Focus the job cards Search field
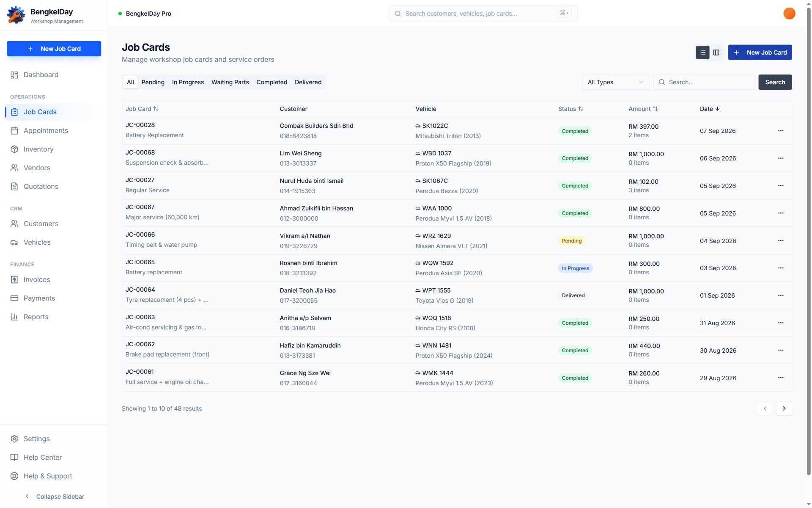The width and height of the screenshot is (812, 508). [x=704, y=82]
